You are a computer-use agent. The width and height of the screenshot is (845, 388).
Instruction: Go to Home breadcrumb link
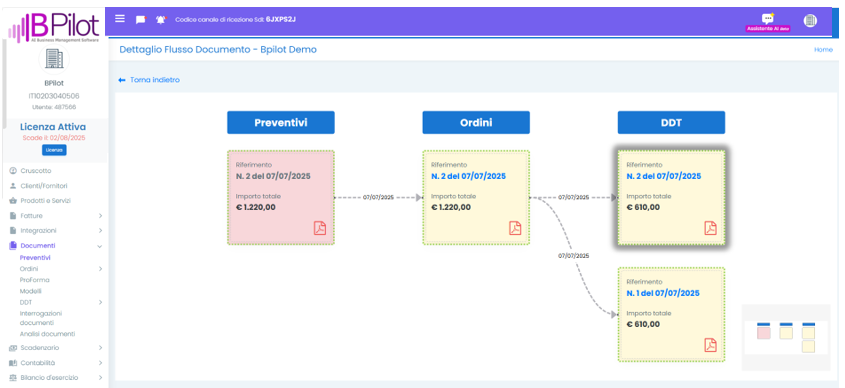pos(823,50)
